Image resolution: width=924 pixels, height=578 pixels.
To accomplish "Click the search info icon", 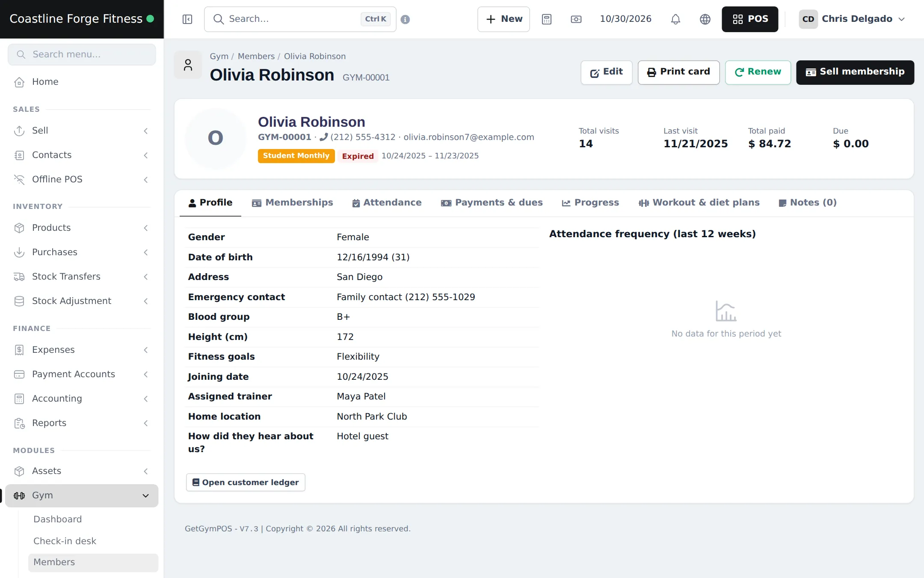I will 405,19.
